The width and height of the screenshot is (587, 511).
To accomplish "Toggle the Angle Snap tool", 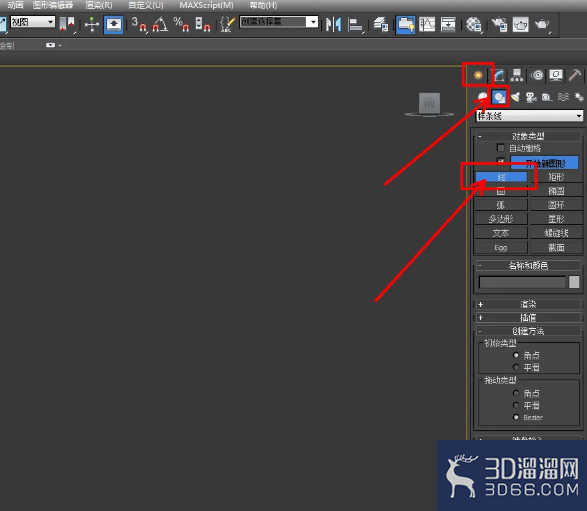I will point(160,24).
